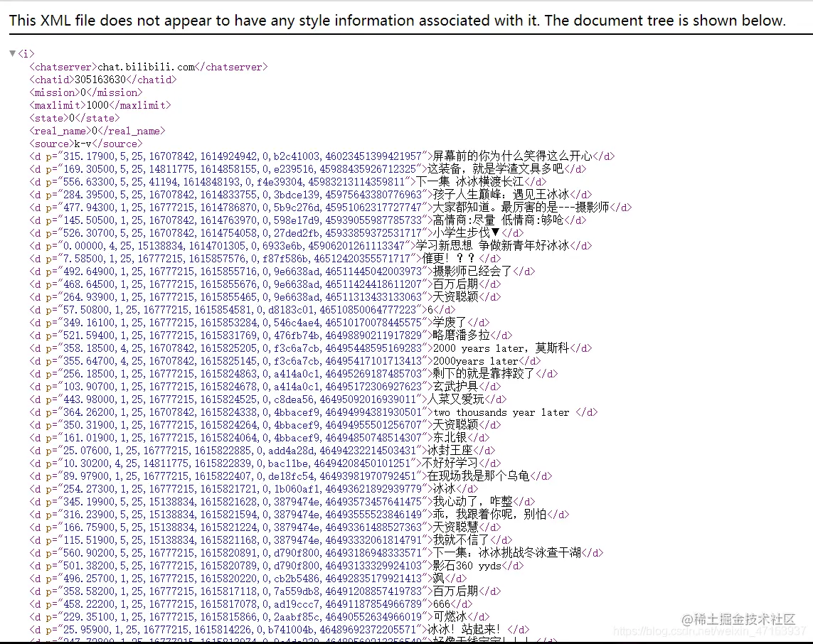Screen dimensions: 813x644
Task: Click the comment 学废了
Action: tap(450, 323)
